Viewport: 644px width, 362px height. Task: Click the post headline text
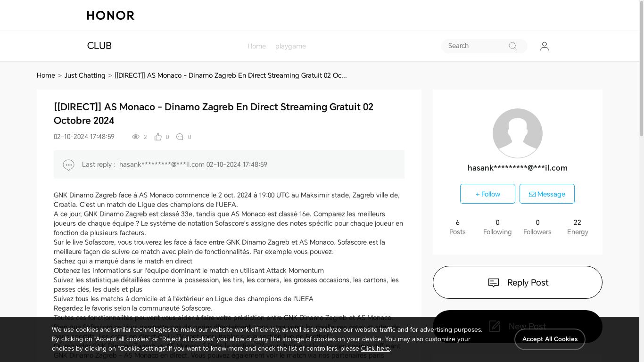tap(214, 114)
